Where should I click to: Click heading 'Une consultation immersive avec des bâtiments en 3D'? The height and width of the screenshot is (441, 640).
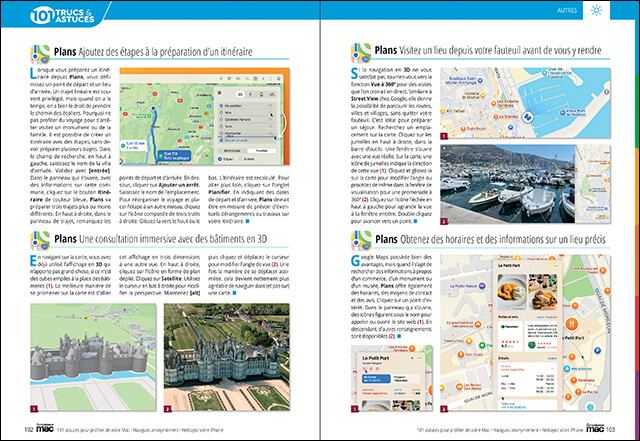click(173, 239)
